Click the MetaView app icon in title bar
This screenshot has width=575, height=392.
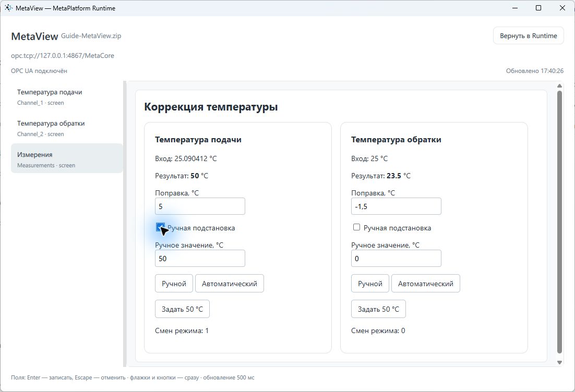pyautogui.click(x=8, y=8)
